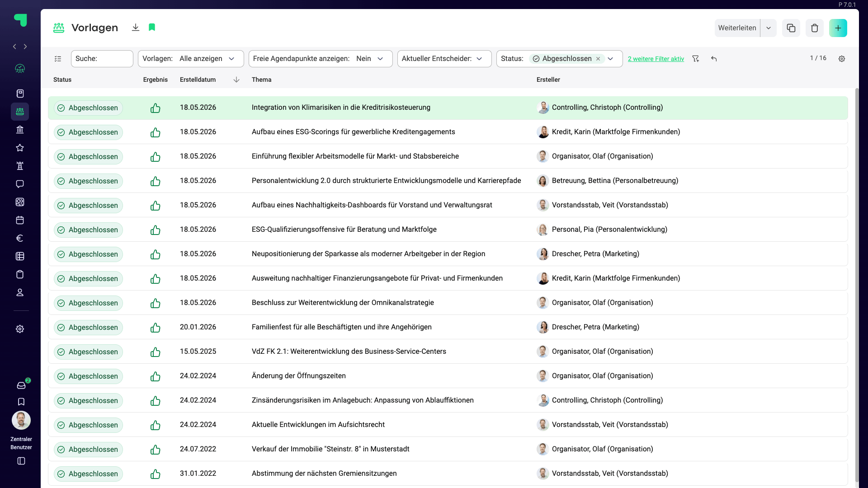This screenshot has height=488, width=868.
Task: Click the app logo in the sidebar
Action: 20,20
